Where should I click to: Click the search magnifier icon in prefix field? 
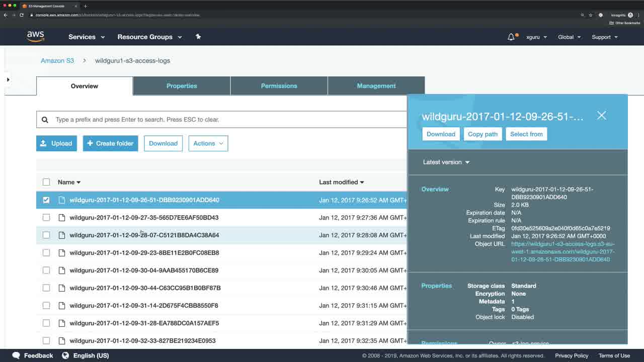click(45, 120)
